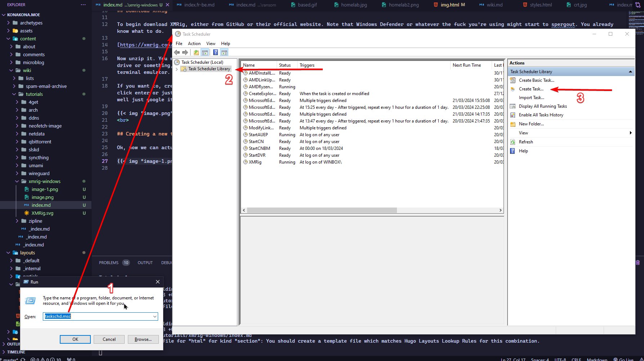
Task: Switch to the img.html editor tab
Action: tap(450, 5)
